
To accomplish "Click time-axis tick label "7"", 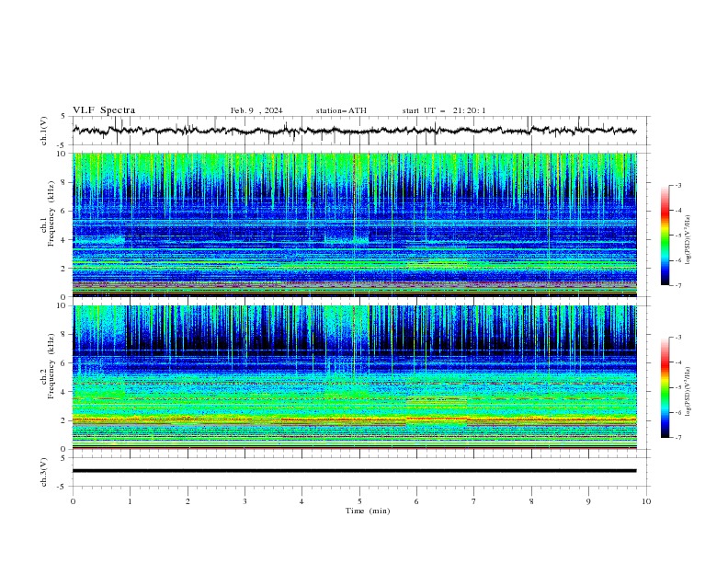I will pyautogui.click(x=474, y=501).
